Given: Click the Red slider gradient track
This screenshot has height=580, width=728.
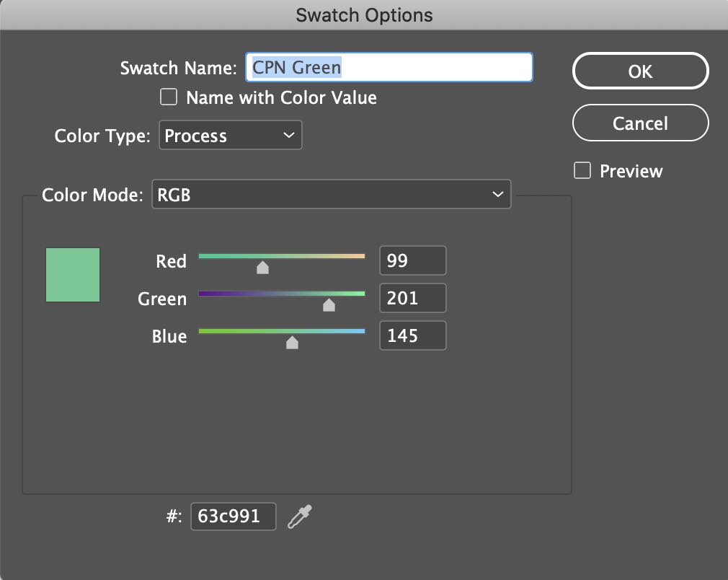Looking at the screenshot, I should [282, 256].
